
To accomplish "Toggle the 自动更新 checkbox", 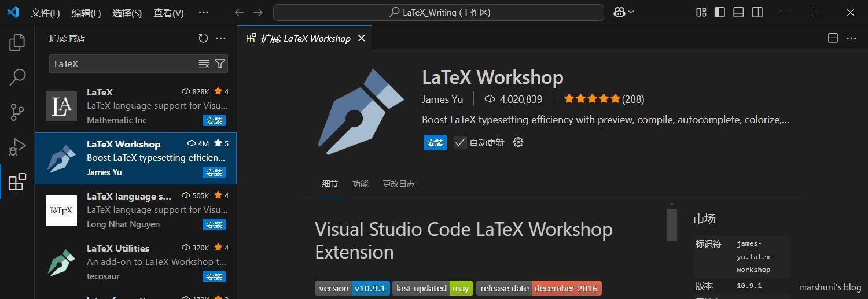I will (x=460, y=143).
